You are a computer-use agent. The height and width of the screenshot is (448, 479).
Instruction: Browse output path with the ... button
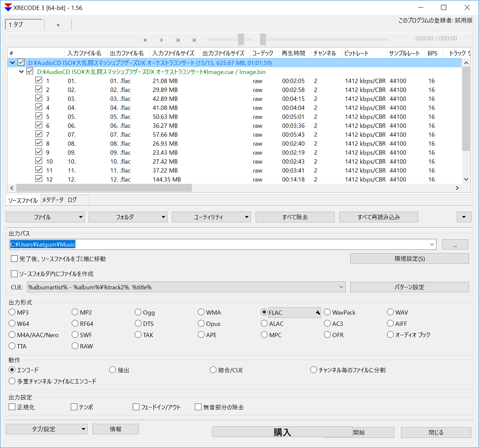click(455, 245)
